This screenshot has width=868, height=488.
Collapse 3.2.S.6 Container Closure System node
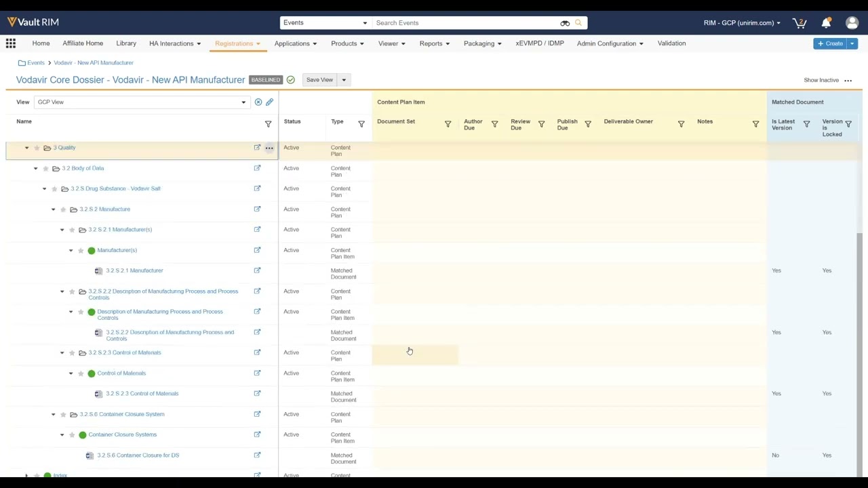coord(53,414)
